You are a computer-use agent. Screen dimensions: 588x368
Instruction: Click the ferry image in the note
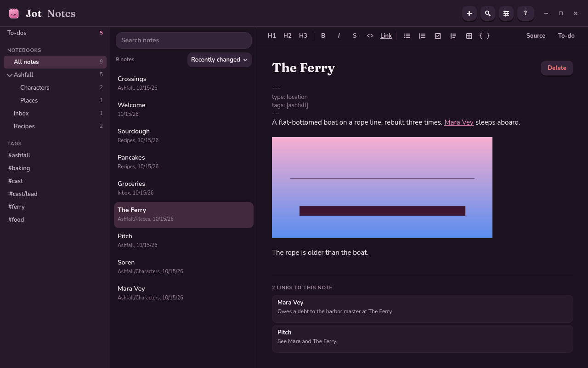click(x=382, y=188)
